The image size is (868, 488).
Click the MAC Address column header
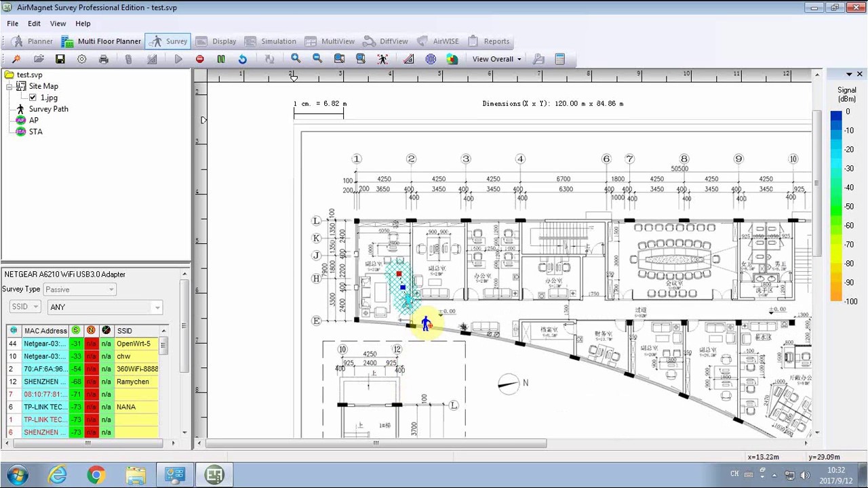45,331
